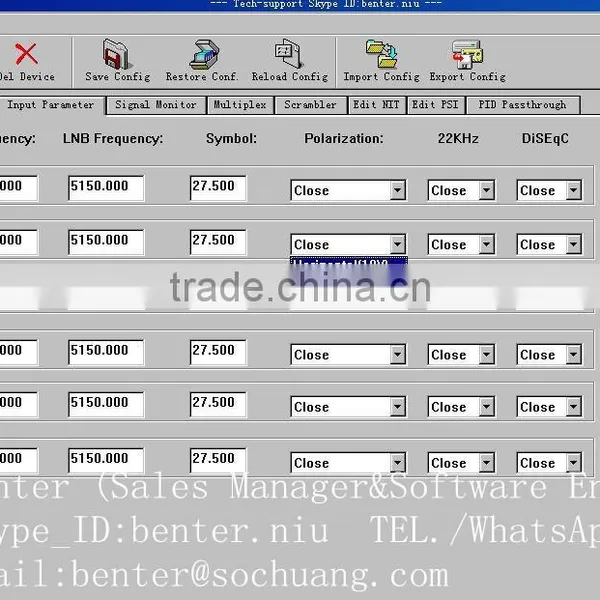Click the Del Device red X icon
The image size is (600, 600).
26,54
